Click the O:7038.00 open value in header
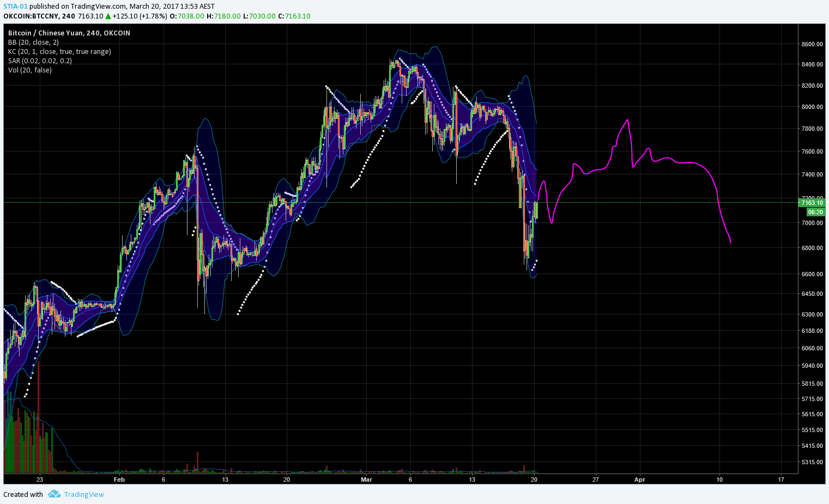Screen dimensions: 829x504 [x=187, y=16]
